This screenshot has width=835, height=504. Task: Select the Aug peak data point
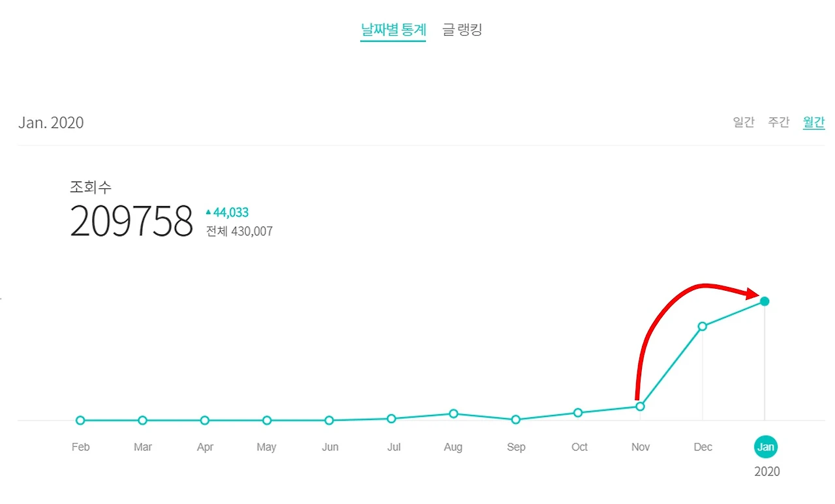click(453, 413)
